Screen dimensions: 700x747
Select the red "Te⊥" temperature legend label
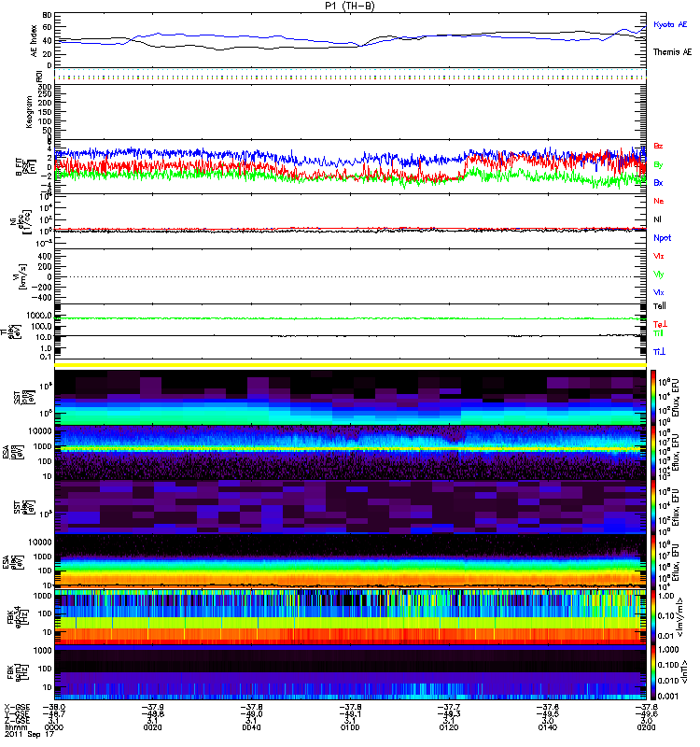point(660,324)
